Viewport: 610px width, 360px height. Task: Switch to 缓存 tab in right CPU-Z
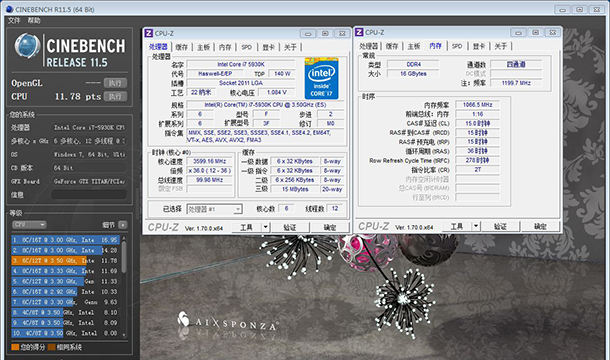tap(392, 46)
